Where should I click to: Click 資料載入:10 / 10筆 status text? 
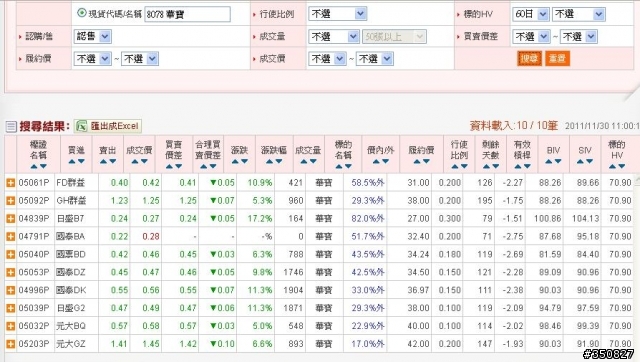513,126
